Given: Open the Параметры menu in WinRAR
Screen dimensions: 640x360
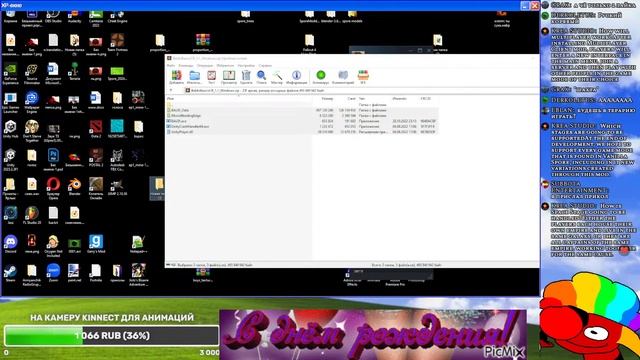Looking at the screenshot, I should (246, 65).
